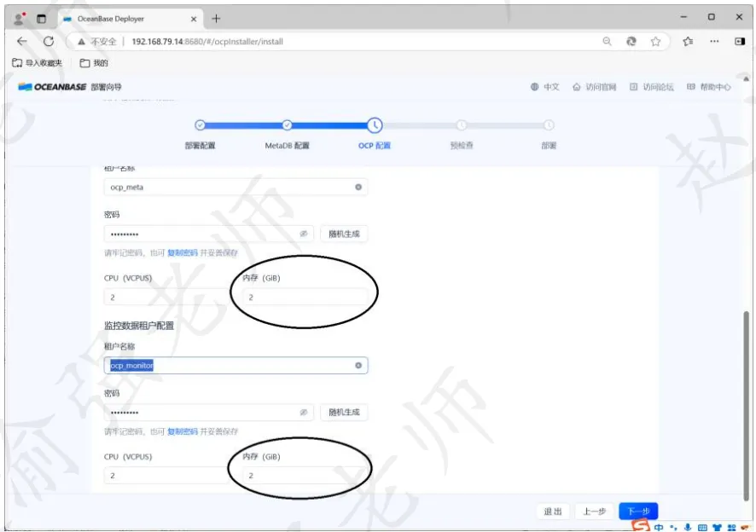Click the 上一步 button
This screenshot has height=532, width=756.
pyautogui.click(x=594, y=512)
